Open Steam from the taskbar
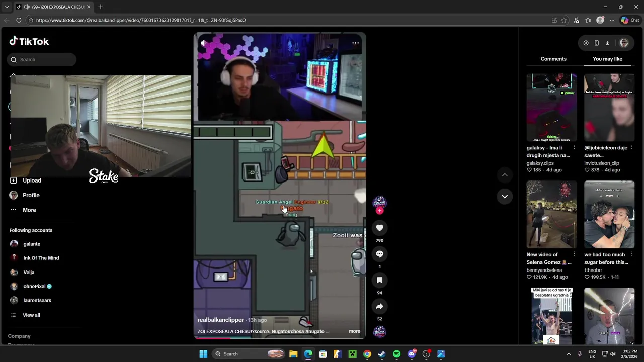Image resolution: width=644 pixels, height=362 pixels. click(x=382, y=354)
